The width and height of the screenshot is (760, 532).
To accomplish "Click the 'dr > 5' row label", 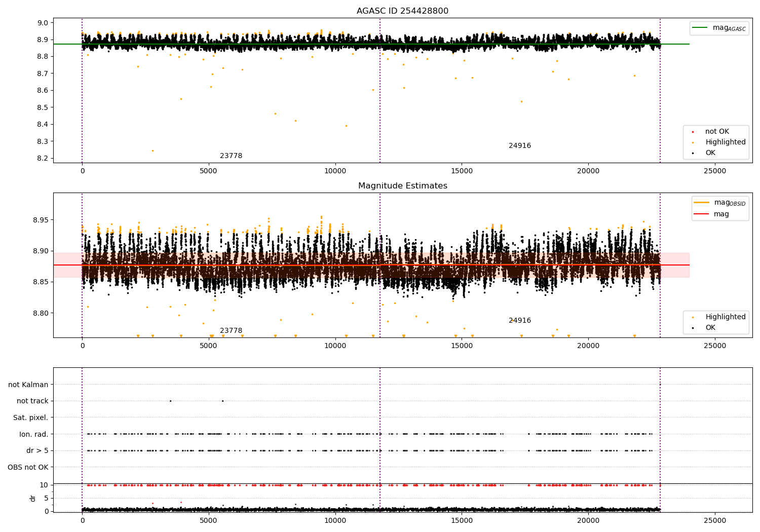I will click(37, 451).
